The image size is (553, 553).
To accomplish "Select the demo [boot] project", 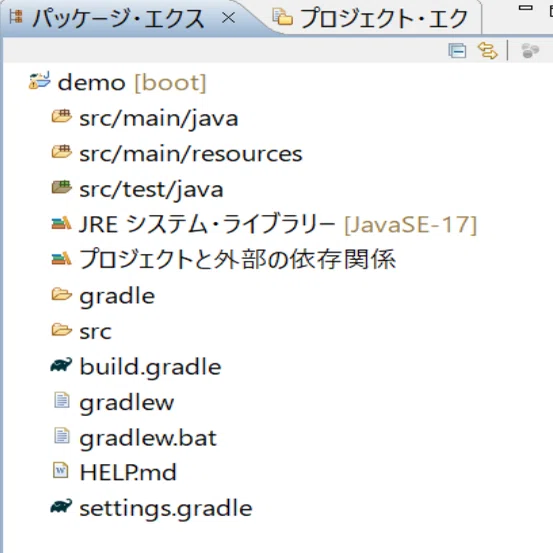I will point(132,83).
